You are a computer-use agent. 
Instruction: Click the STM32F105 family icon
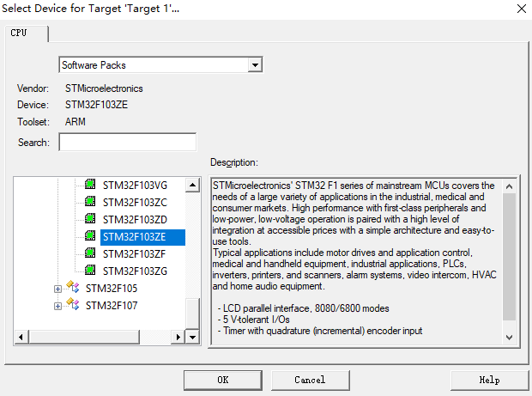[73, 287]
